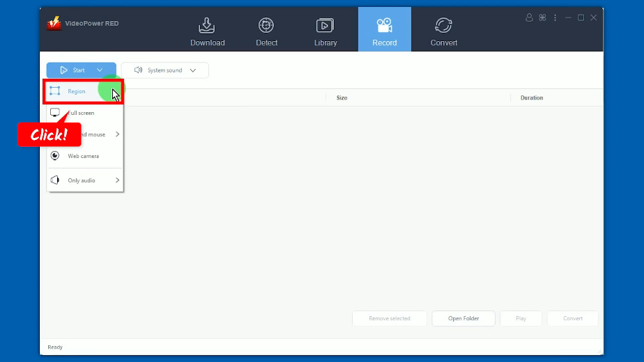Click the user account icon

[x=529, y=17]
